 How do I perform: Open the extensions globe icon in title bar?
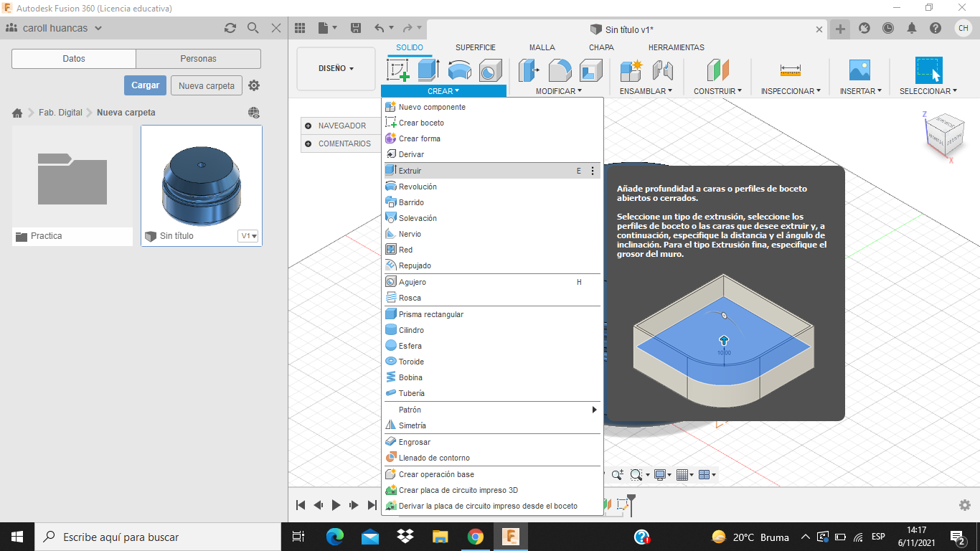tap(864, 28)
